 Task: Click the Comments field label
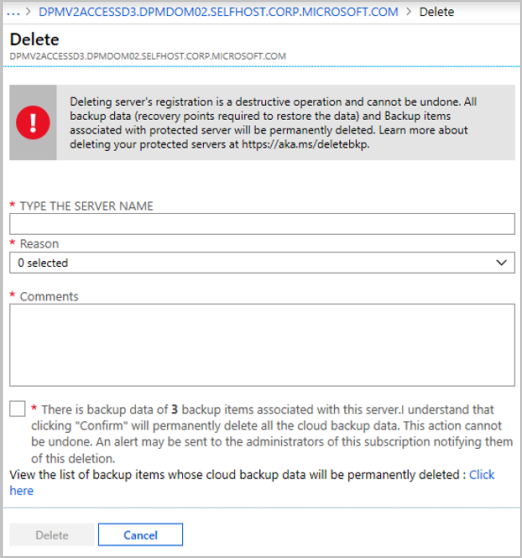pos(49,296)
